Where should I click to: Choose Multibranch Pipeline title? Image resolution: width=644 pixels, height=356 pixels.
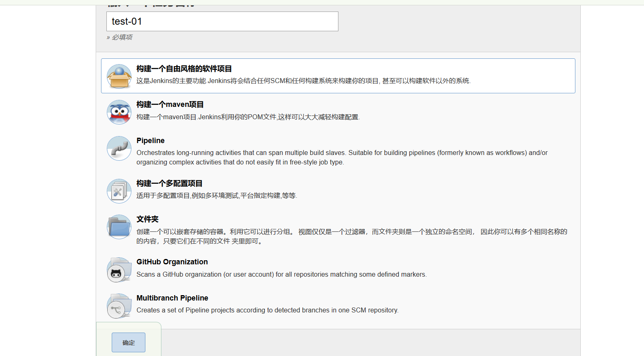click(172, 298)
